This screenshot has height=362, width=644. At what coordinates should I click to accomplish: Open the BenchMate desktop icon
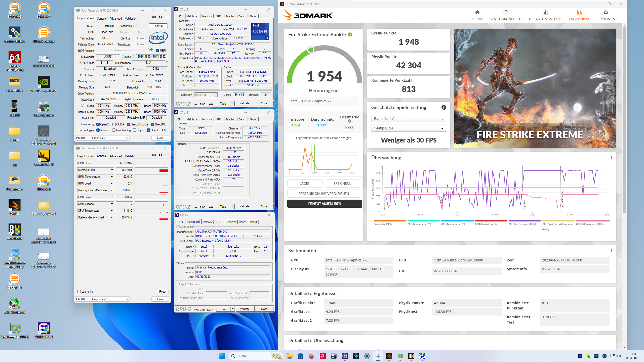(15, 232)
